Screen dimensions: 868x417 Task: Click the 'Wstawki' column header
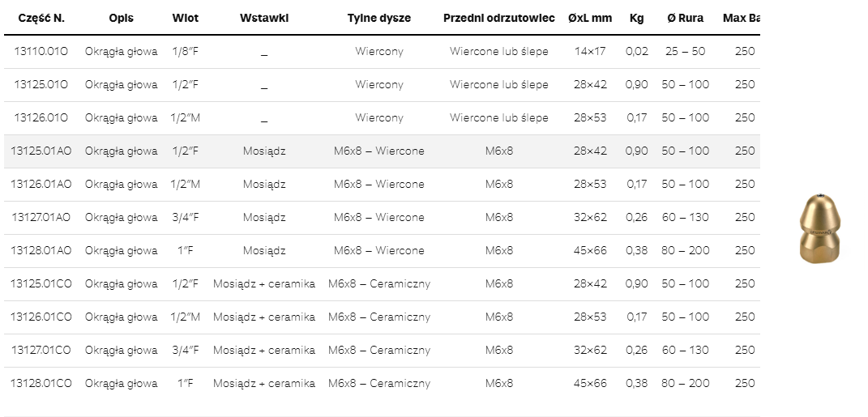pyautogui.click(x=263, y=19)
